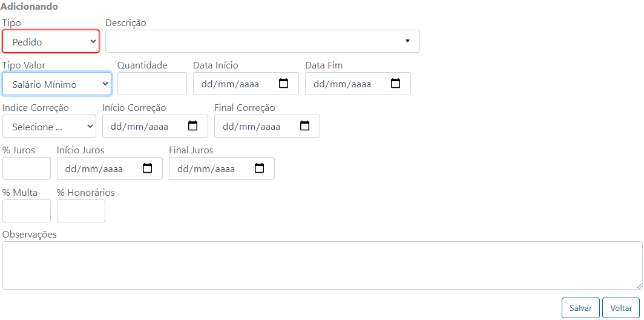This screenshot has width=644, height=320.
Task: Expand the Tipo dropdown showing Pedido
Action: pyautogui.click(x=51, y=41)
